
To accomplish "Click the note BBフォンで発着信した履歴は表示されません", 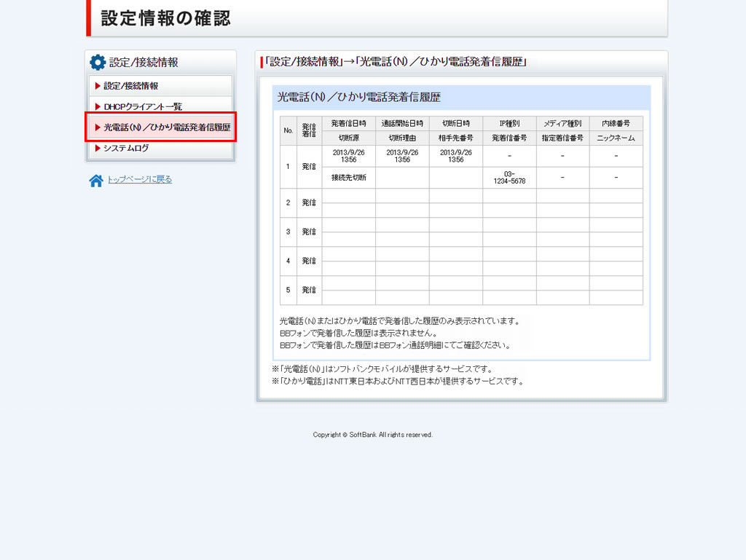I will [x=358, y=333].
